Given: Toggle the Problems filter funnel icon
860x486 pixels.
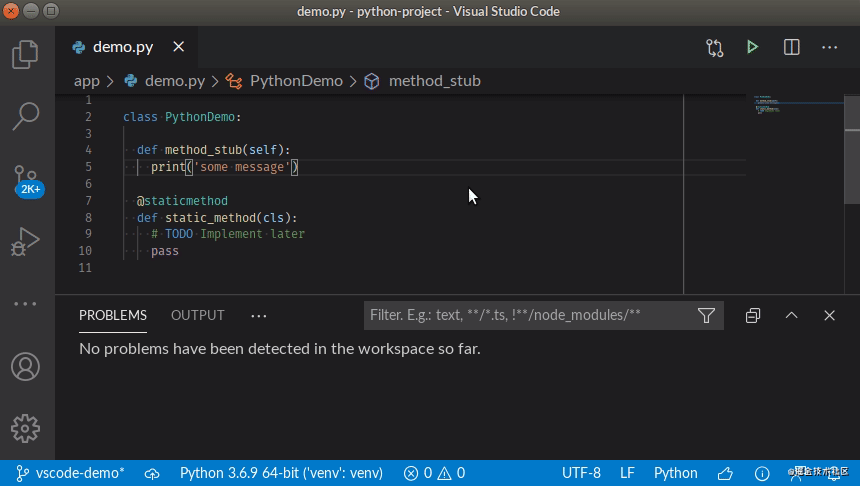Looking at the screenshot, I should pos(706,315).
